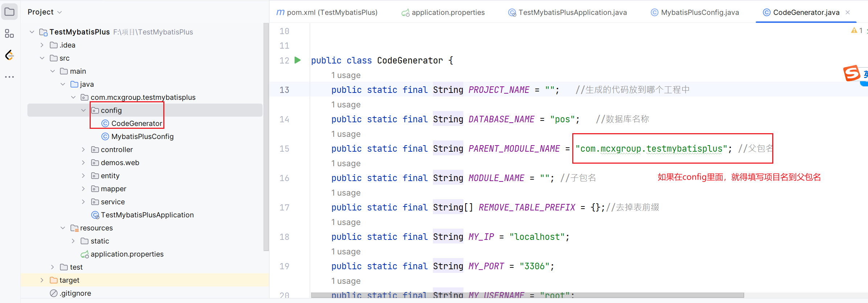Switch to TestMybatisPlusApplication.java tab
This screenshot has width=868, height=303.
point(568,12)
